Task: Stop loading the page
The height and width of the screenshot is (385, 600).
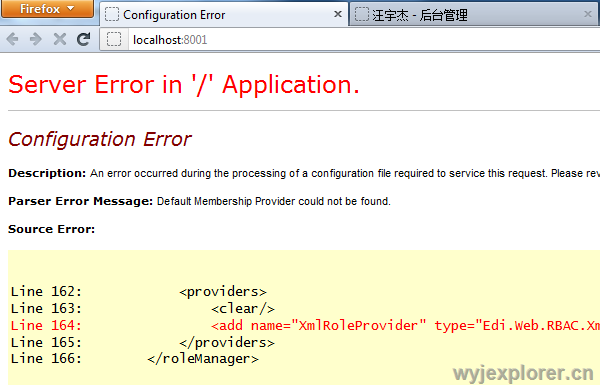Action: point(60,39)
